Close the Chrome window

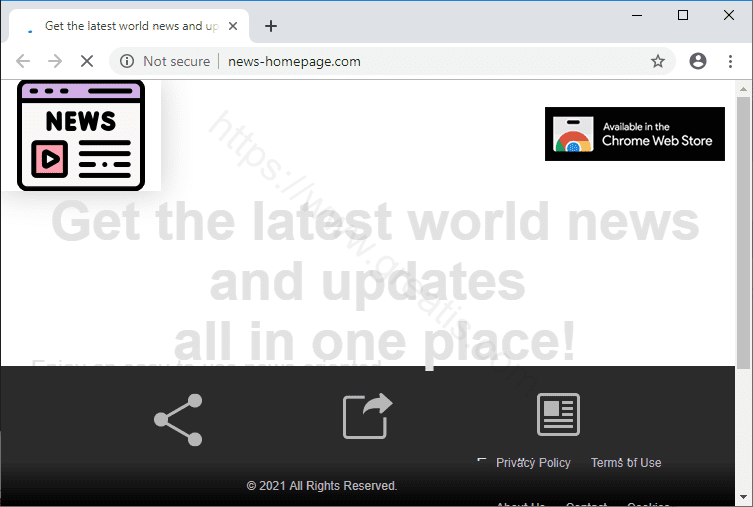pos(729,15)
